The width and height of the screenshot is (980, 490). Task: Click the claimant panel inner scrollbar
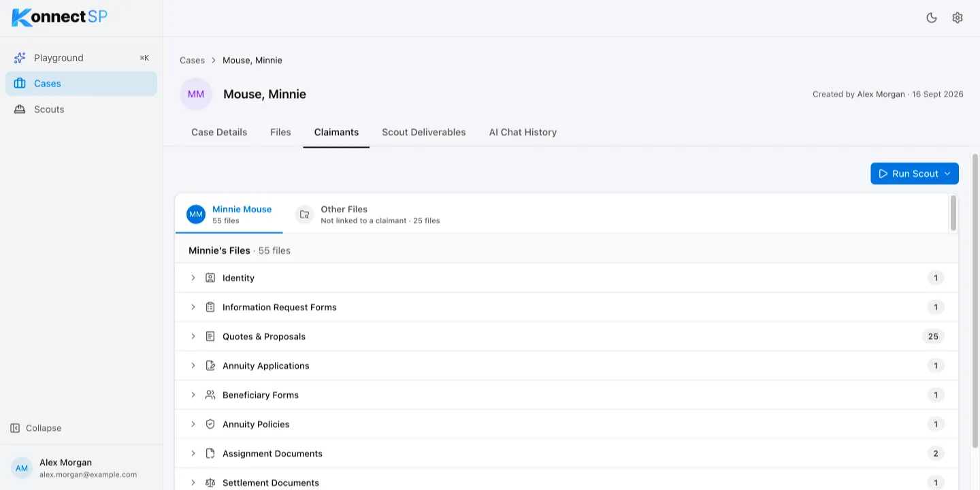(953, 213)
